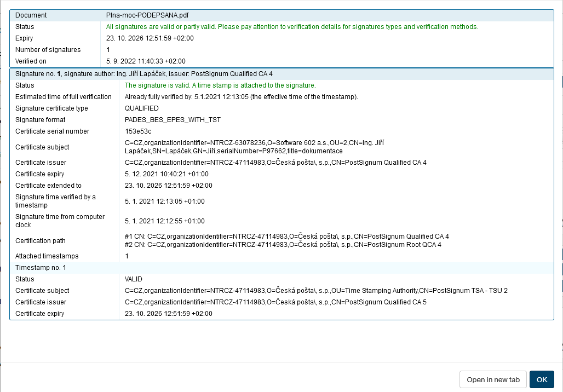Click the Certificate extended to label

[x=48, y=186]
